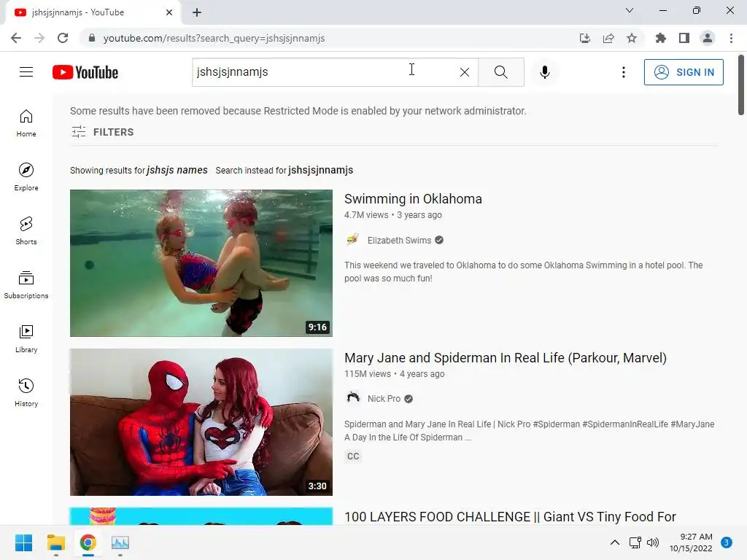Share this page via address bar icon
The image size is (747, 560).
pyautogui.click(x=608, y=38)
